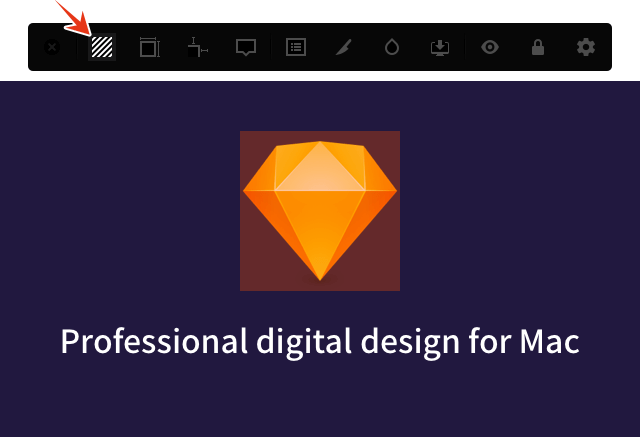Select the spacing measurement tool icon
Screen dimensions: 640x437
coord(197,47)
